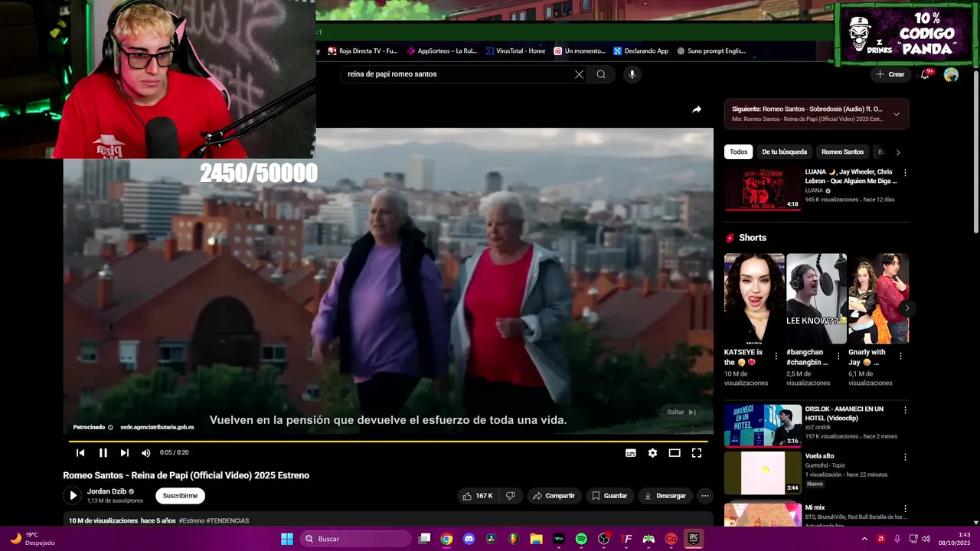Open options for the KATSEYE short
Viewport: 980px width, 551px height.
(776, 356)
